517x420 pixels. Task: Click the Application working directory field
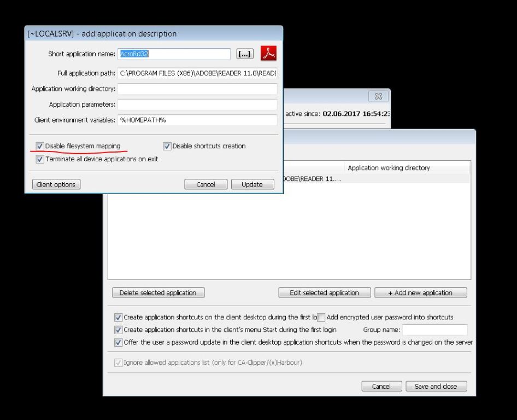point(197,89)
